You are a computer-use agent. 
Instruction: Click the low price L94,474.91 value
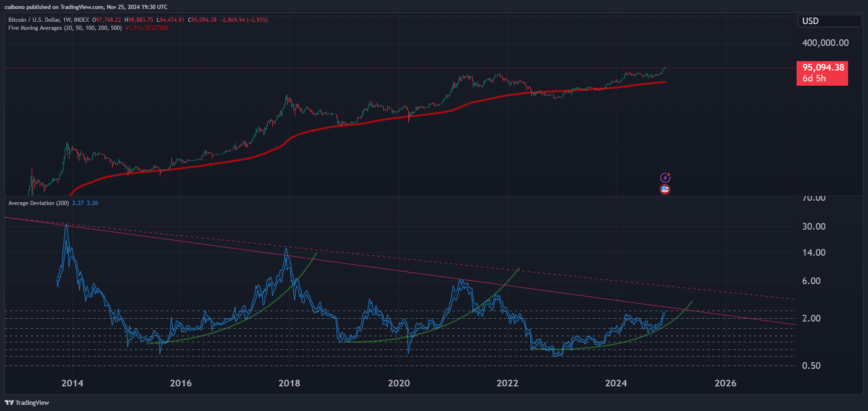[x=170, y=20]
